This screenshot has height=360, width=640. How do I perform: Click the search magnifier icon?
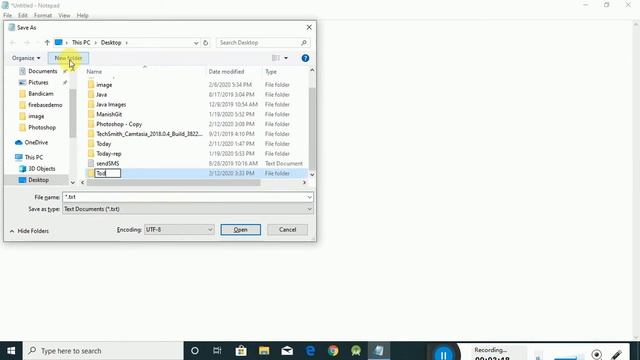(304, 42)
